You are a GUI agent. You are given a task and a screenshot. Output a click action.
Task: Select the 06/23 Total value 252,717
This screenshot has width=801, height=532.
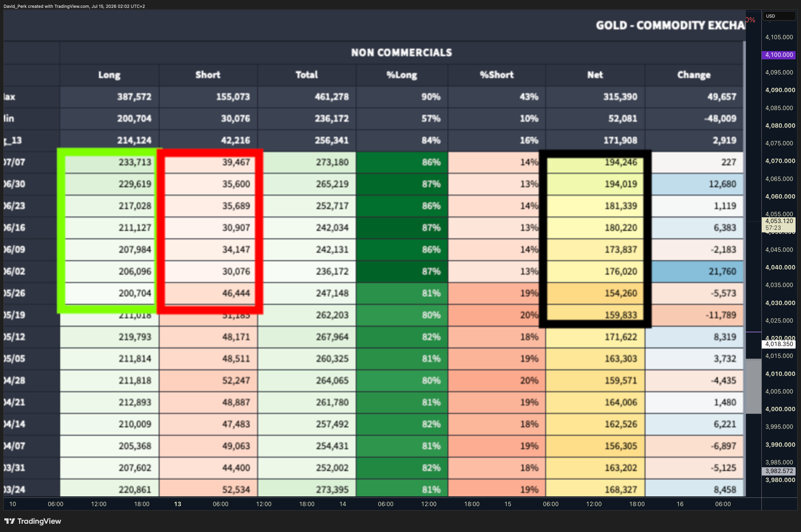(x=332, y=206)
